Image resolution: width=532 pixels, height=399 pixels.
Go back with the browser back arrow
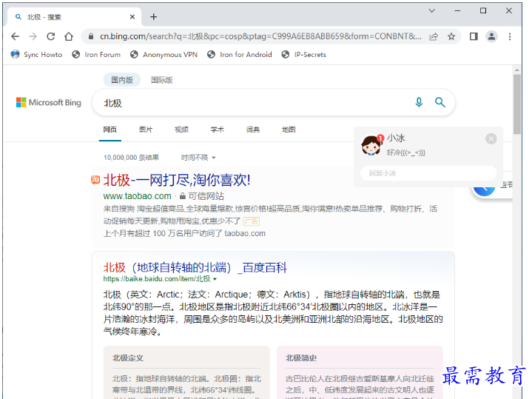coord(15,36)
